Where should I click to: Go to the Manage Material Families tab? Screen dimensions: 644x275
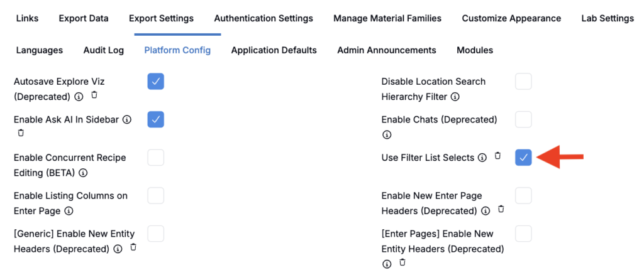point(387,18)
